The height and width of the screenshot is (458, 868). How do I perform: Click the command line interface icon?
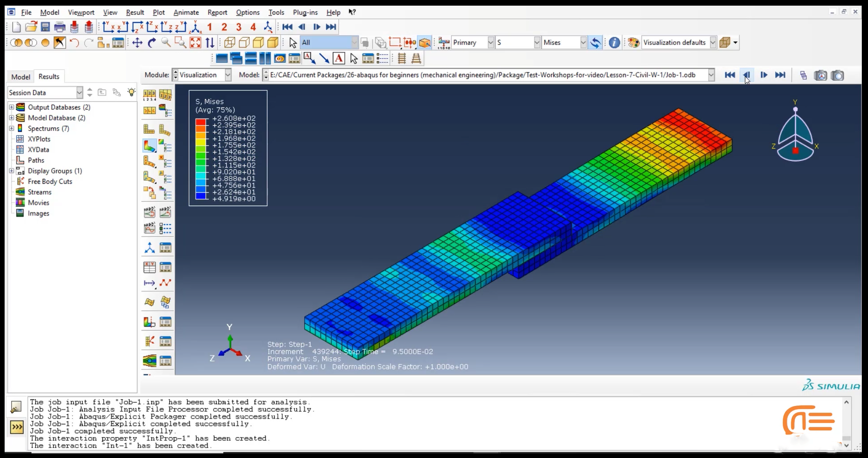pyautogui.click(x=16, y=427)
